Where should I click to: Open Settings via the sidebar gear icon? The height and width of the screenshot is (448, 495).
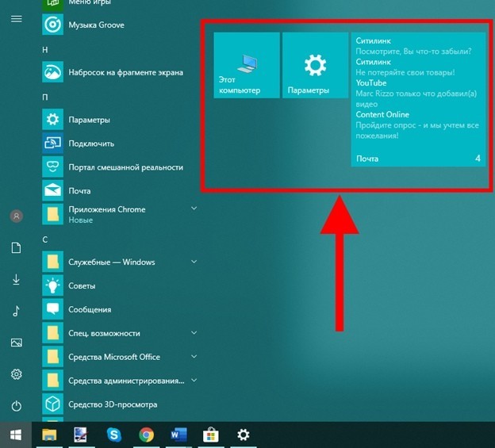17,374
